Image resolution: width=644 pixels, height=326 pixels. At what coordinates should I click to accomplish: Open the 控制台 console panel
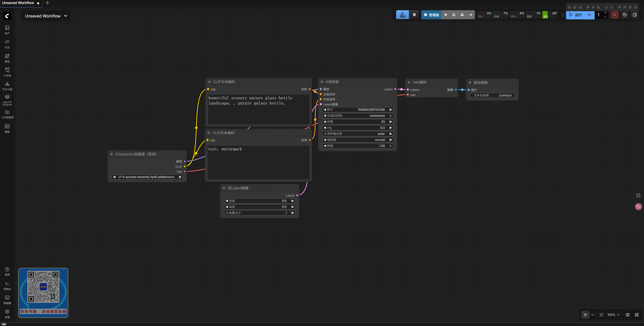pos(7,285)
